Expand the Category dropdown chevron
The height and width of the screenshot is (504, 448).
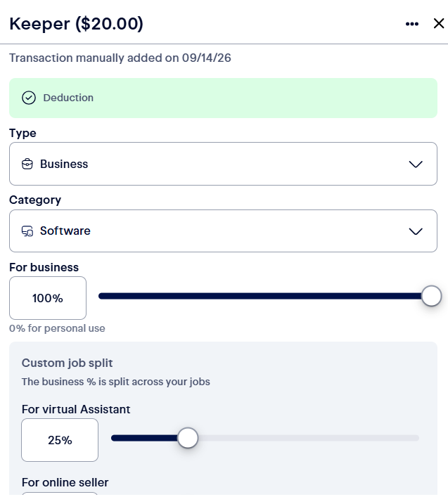[x=416, y=231]
